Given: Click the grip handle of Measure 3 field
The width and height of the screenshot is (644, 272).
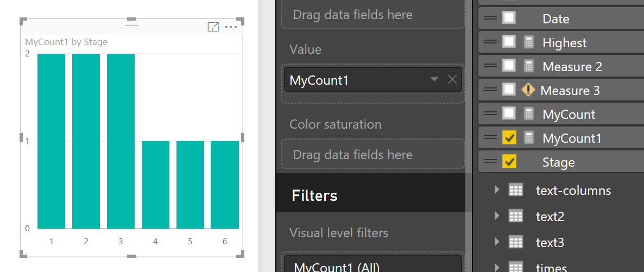Looking at the screenshot, I should 490,90.
